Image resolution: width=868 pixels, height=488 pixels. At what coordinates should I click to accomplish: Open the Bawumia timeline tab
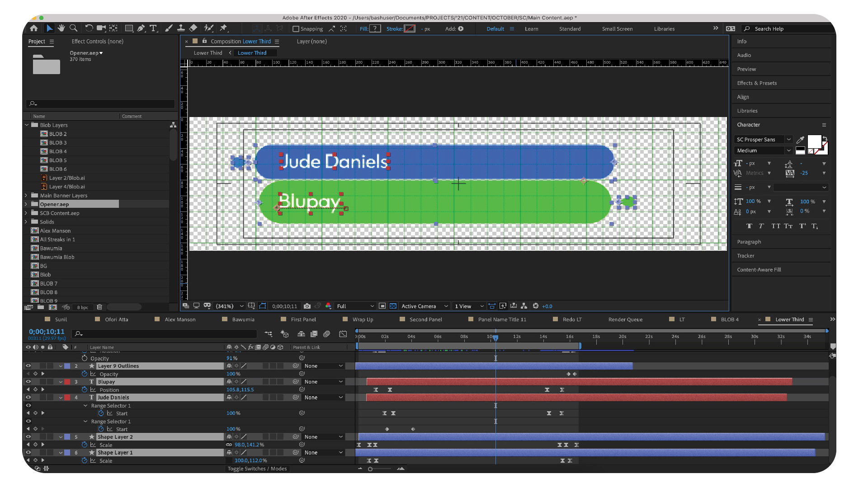243,319
